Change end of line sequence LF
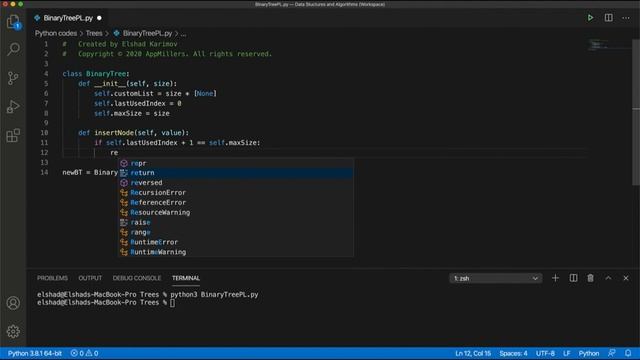 coord(567,353)
